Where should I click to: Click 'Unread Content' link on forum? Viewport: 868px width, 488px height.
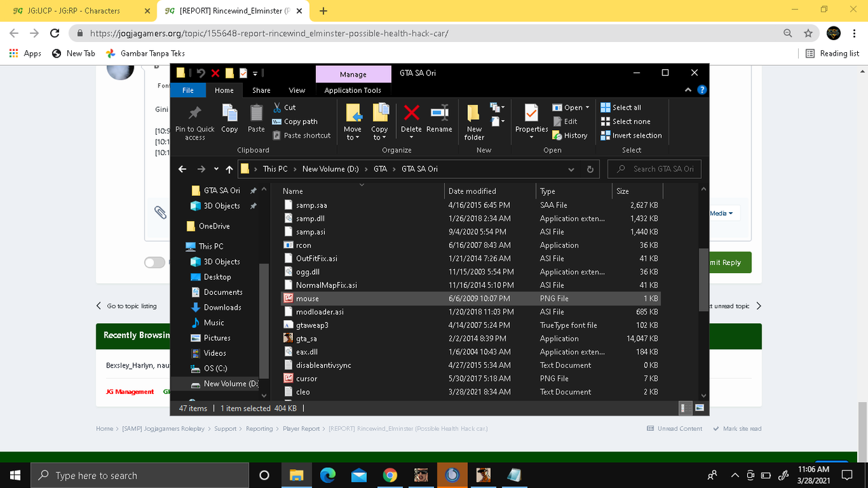[675, 428]
